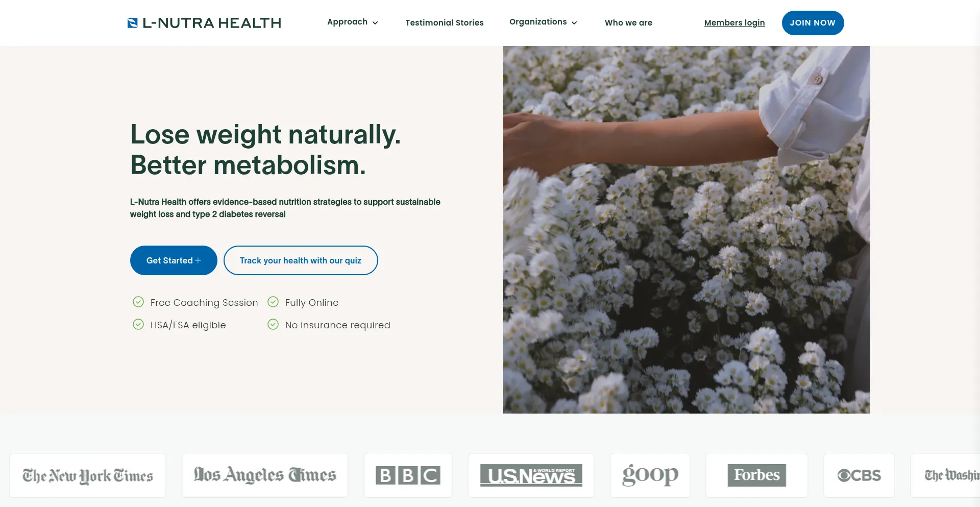Open the U.S. News logo card
The height and width of the screenshot is (507, 980).
[x=531, y=475]
